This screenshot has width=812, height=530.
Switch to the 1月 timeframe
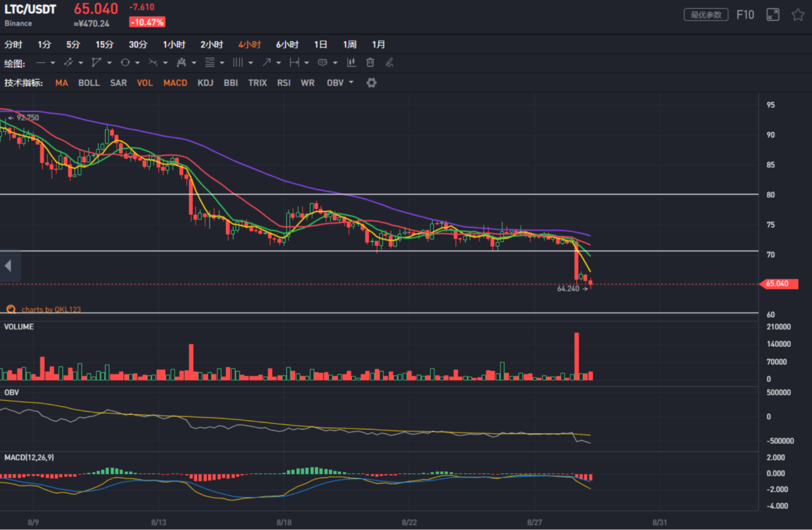379,45
